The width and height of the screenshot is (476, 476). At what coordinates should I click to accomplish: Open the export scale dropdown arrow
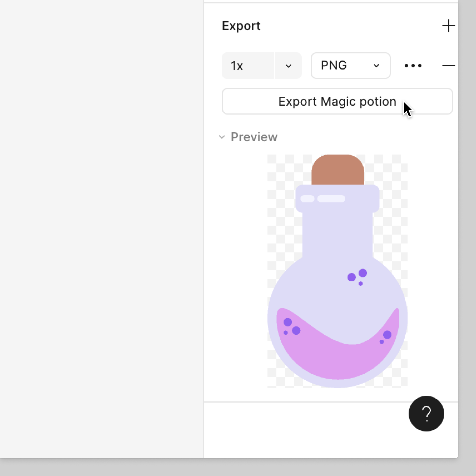[288, 66]
